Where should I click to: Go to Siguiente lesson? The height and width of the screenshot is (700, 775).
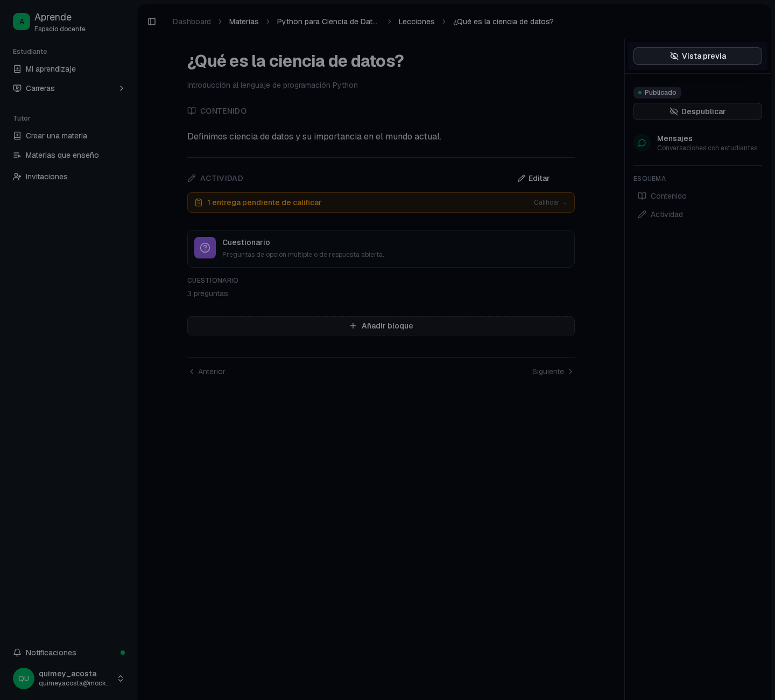point(553,372)
